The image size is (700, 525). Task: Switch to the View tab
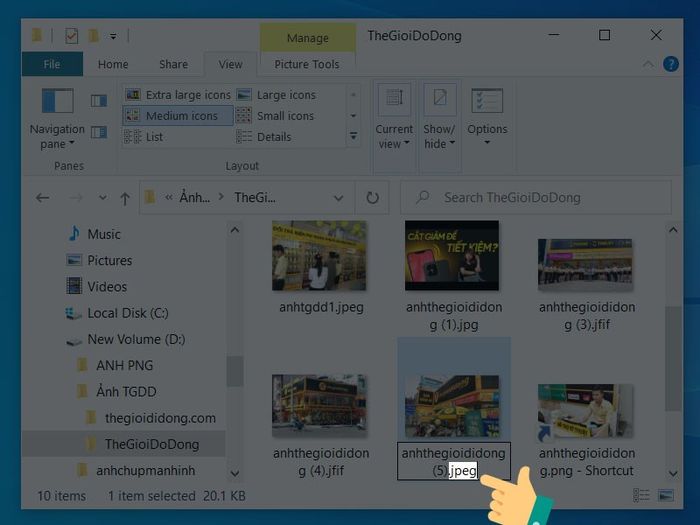230,64
